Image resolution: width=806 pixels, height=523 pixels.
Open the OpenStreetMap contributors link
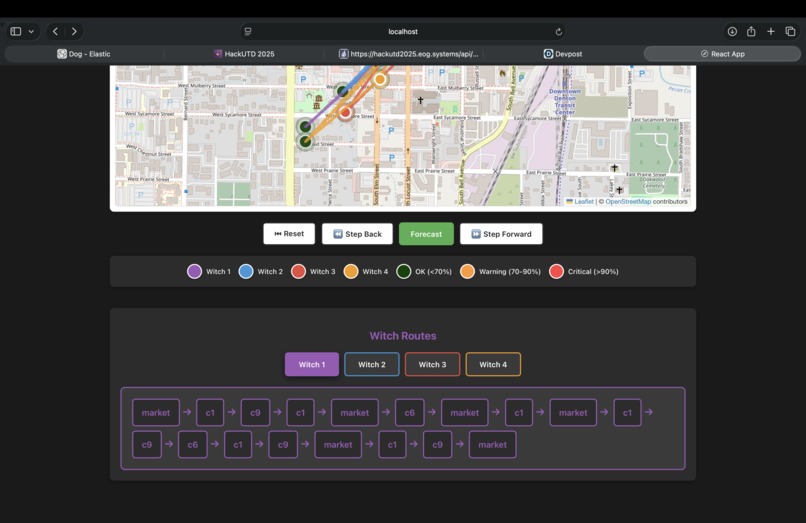click(628, 202)
